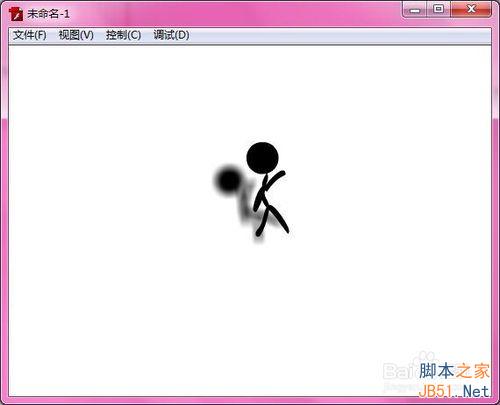Click the stick figure's head on stage
This screenshot has width=500, height=405.
point(262,158)
